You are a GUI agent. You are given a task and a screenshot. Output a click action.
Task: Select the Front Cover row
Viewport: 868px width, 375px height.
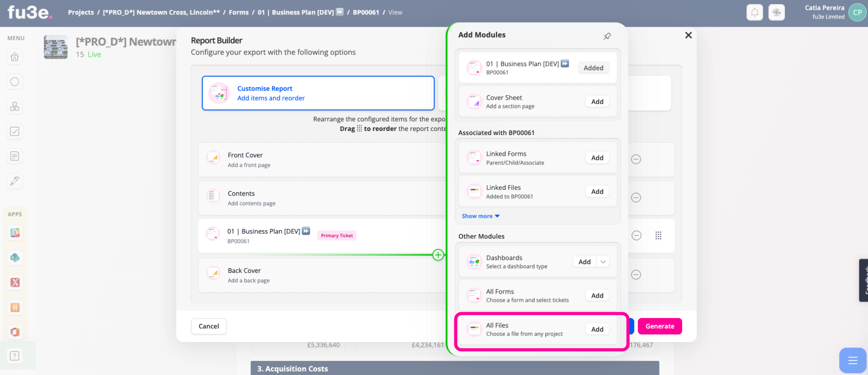click(x=322, y=160)
